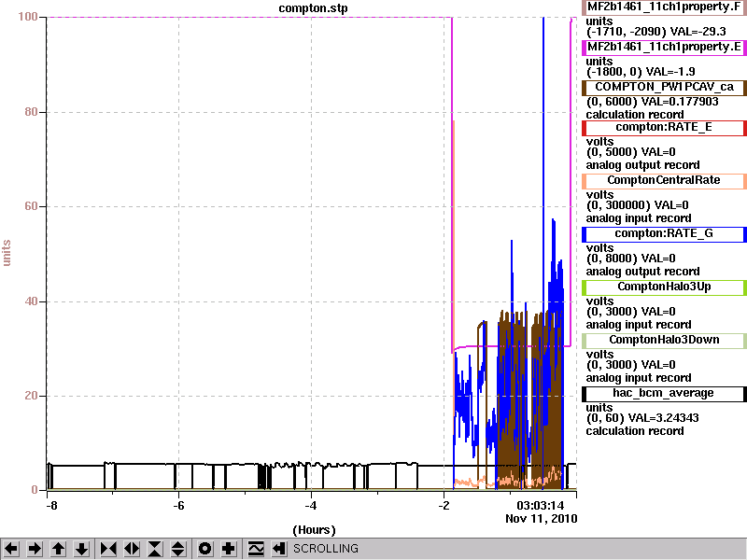Image resolution: width=747 pixels, height=560 pixels.
Task: Pan the plot right with right arrow
Action: click(35, 549)
